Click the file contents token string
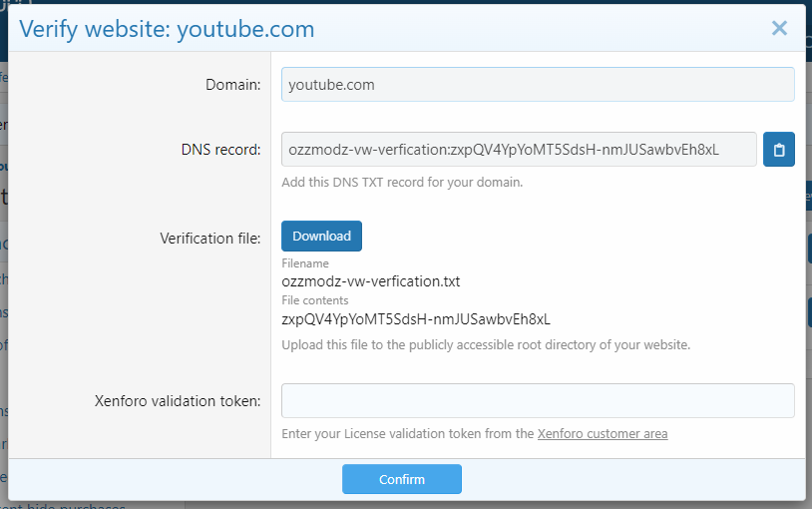812x509 pixels. [x=416, y=319]
